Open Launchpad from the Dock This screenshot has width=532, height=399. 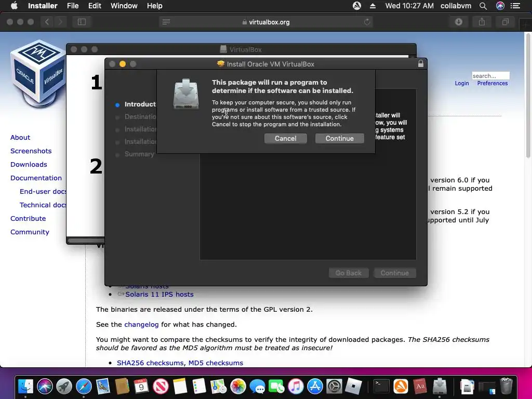64,386
